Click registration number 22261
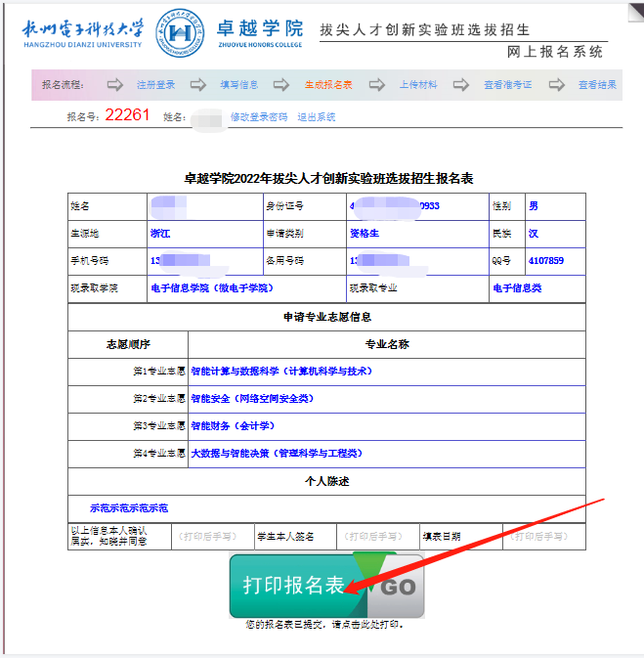644x658 pixels. 127,114
